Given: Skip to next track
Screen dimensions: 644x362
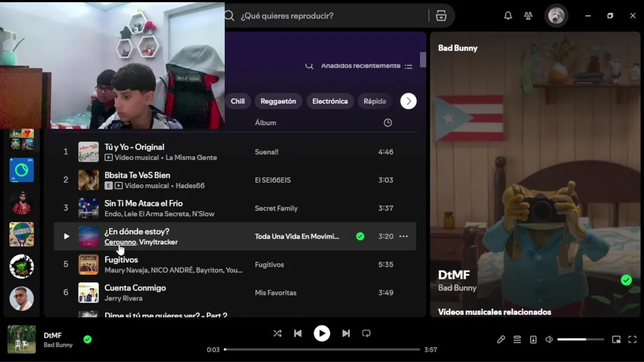Looking at the screenshot, I should [346, 333].
